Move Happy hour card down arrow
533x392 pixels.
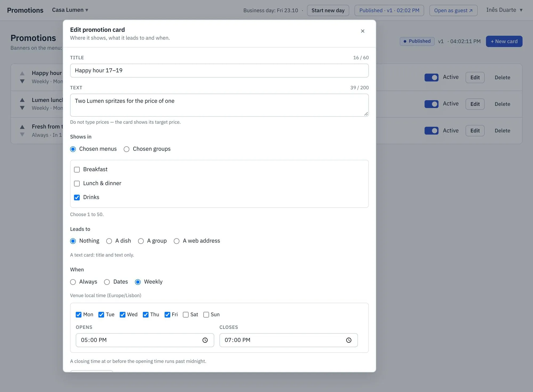[22, 81]
